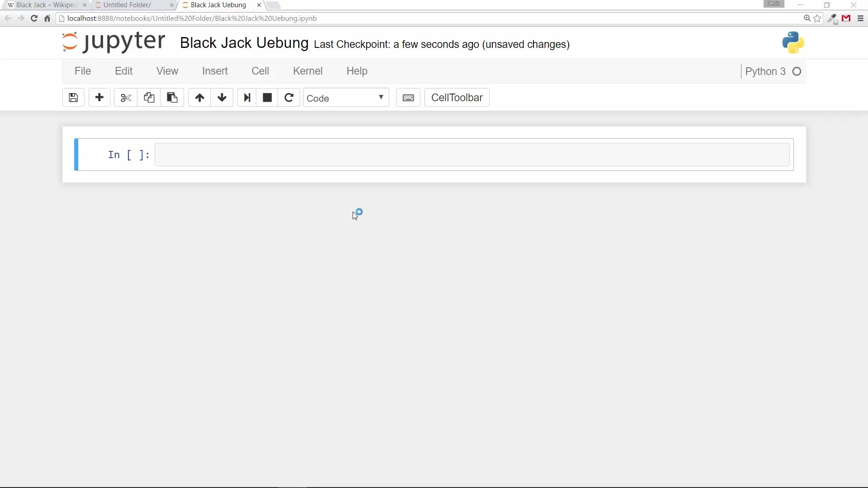Open the Code cell type dropdown
Screen dimensions: 868x488
tap(345, 98)
